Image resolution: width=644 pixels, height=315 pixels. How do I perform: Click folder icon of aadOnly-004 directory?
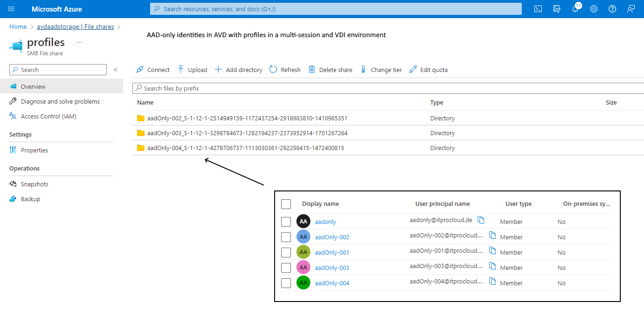pyautogui.click(x=141, y=148)
